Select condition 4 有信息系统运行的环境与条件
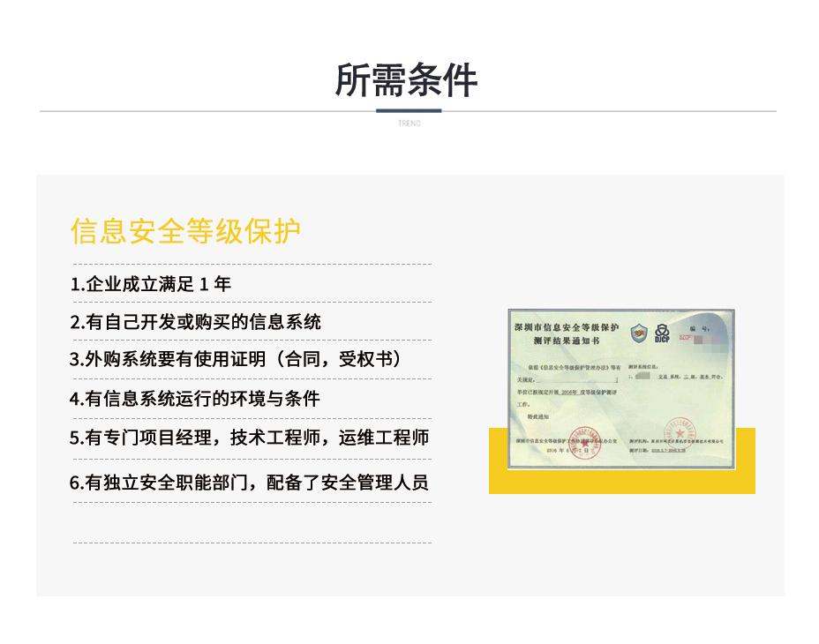The image size is (819, 644). (x=195, y=398)
